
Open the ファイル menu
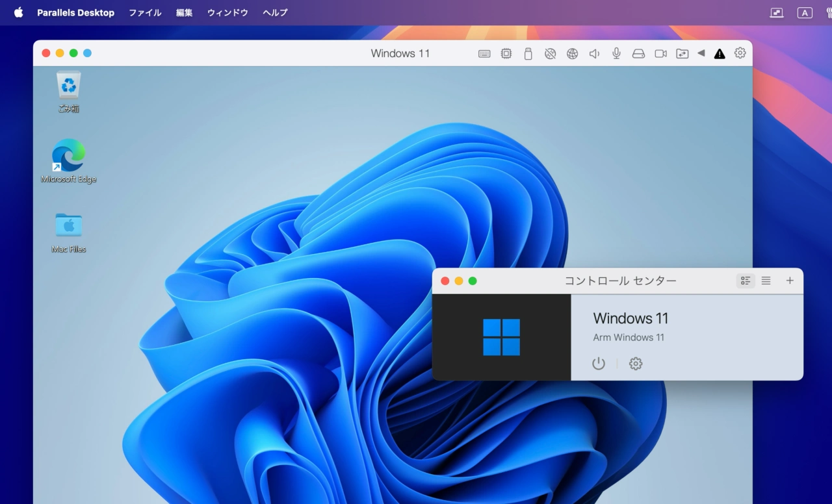click(x=144, y=12)
